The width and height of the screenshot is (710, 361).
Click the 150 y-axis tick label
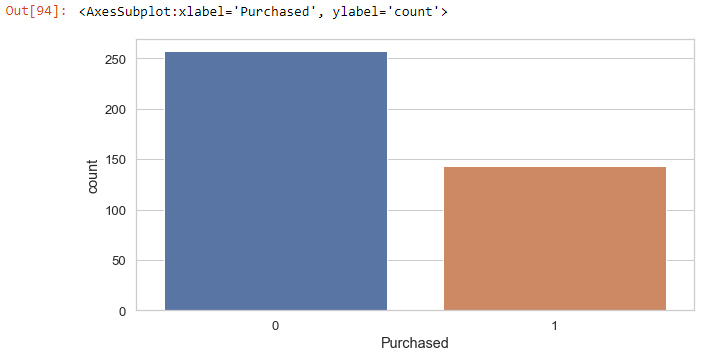coord(115,160)
